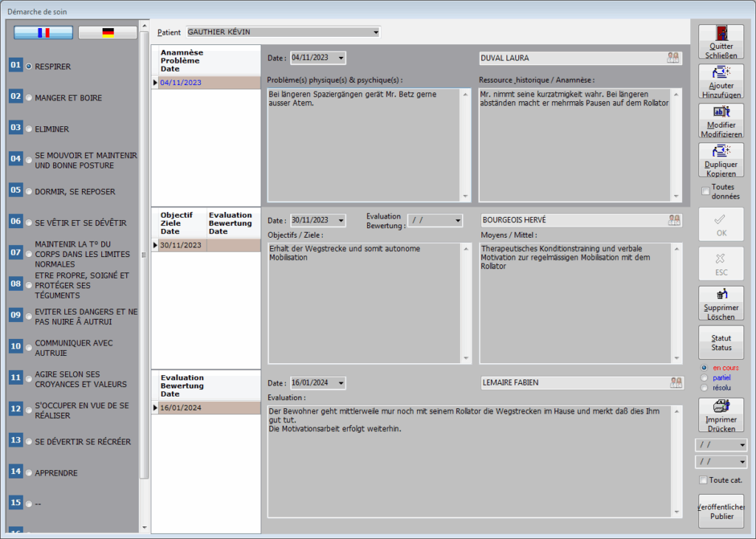Image resolution: width=756 pixels, height=539 pixels.
Task: Open the Evaluation Bewertung date dropdown
Action: click(x=458, y=220)
